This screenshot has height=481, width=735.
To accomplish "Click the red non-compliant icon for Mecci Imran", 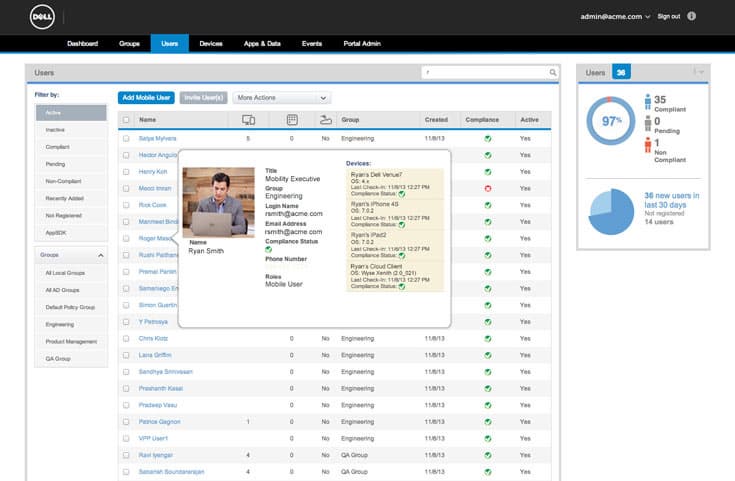I will pos(487,188).
